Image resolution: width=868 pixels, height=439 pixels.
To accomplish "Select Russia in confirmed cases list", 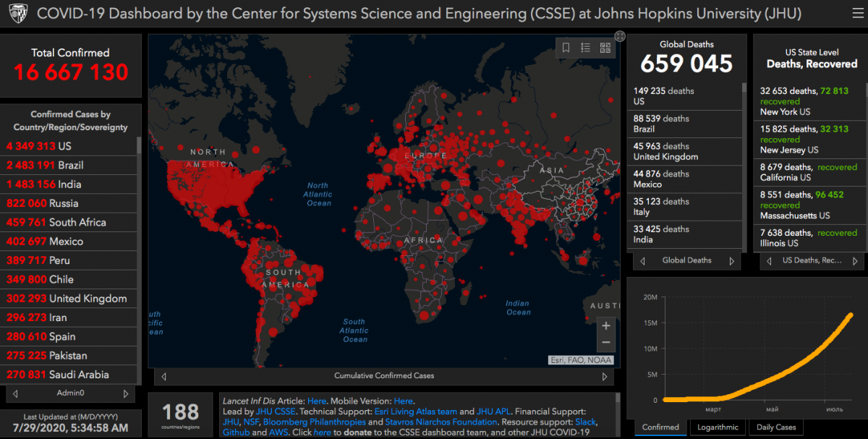I will (69, 203).
